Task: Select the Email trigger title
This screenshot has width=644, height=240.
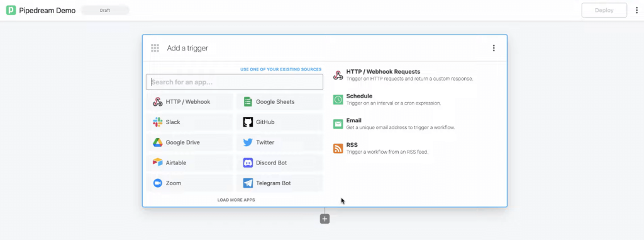Action: [x=353, y=120]
